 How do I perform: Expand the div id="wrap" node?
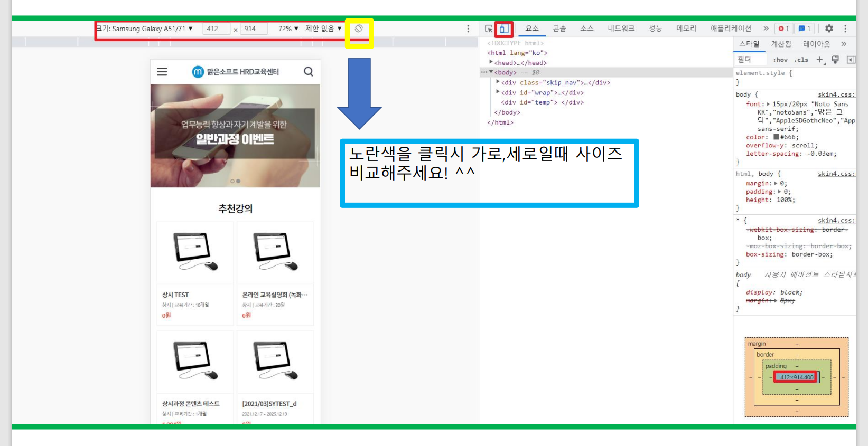click(x=498, y=92)
